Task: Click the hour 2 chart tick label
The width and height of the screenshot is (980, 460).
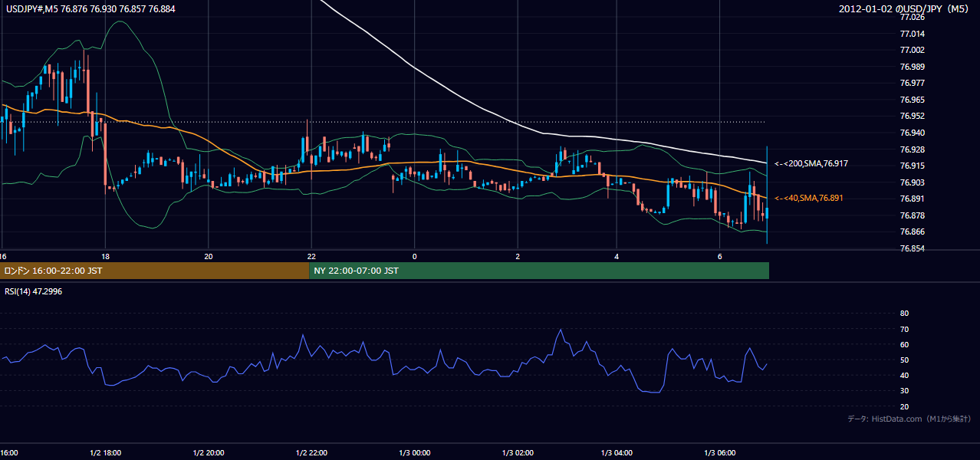Action: pyautogui.click(x=517, y=255)
